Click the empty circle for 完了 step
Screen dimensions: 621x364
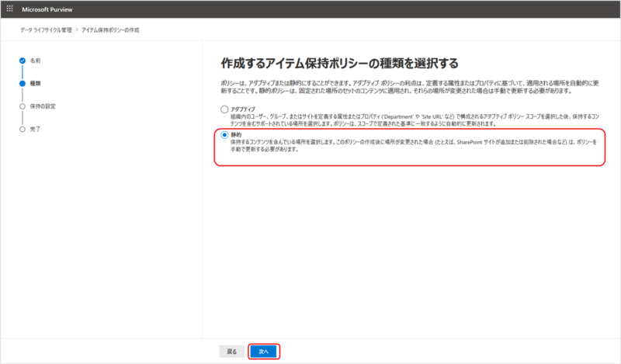[x=23, y=129]
